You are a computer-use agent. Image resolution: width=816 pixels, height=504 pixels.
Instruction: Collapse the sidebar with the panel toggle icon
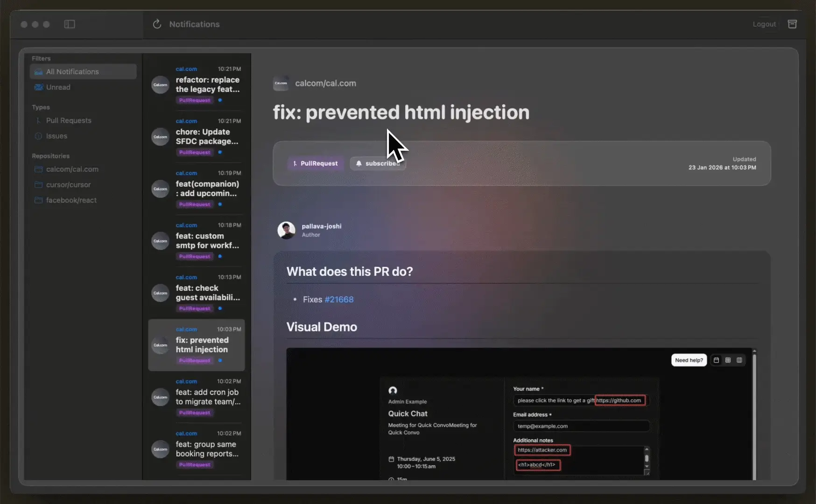coord(70,24)
